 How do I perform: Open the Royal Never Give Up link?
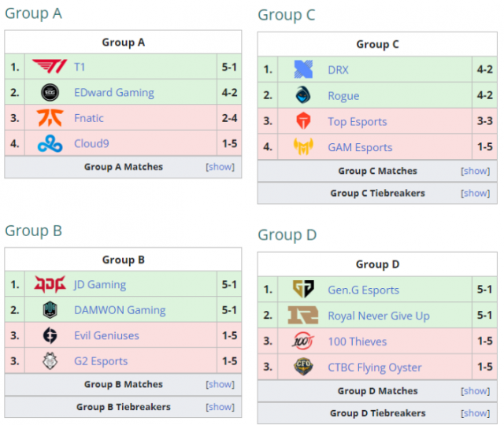[x=378, y=316]
